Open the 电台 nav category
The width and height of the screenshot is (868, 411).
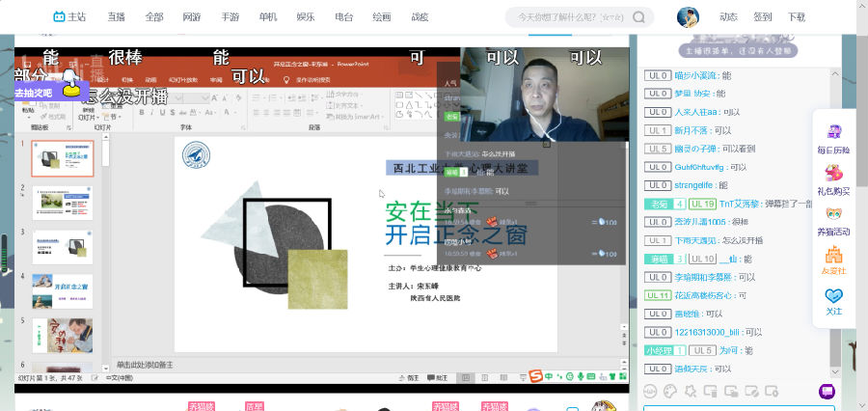pos(343,17)
